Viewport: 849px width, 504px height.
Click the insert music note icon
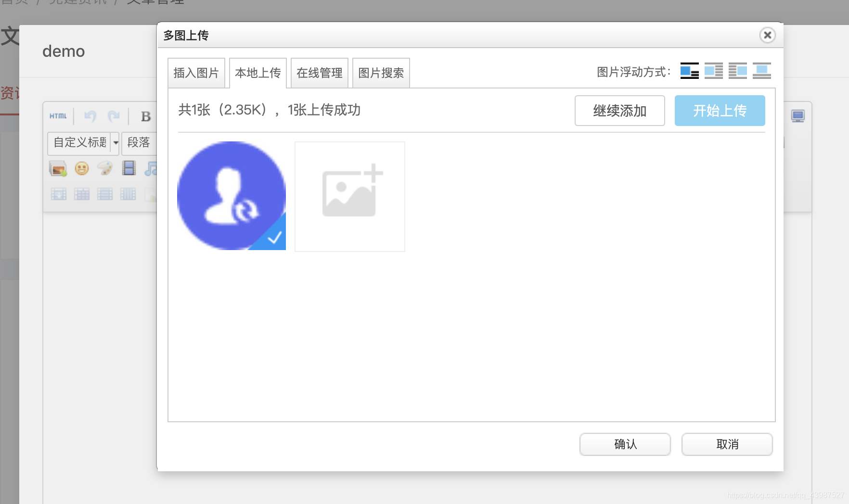151,169
